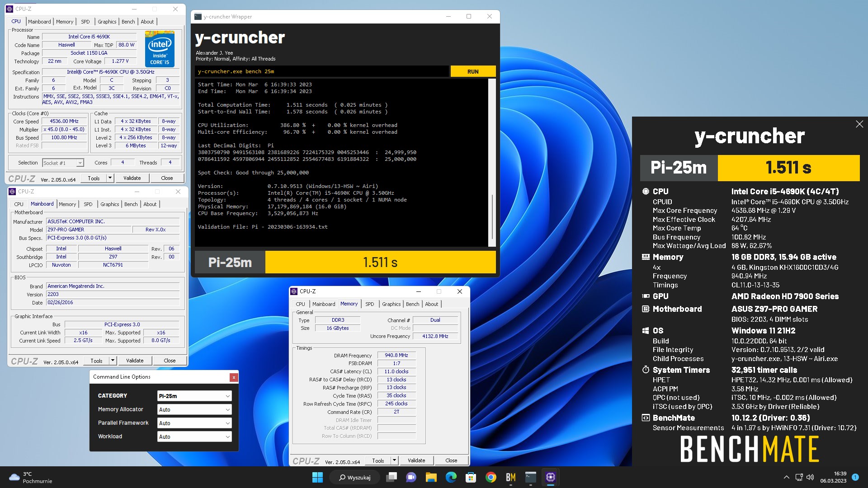
Task: Click Wyszukaj search box in taskbar
Action: [x=355, y=477]
